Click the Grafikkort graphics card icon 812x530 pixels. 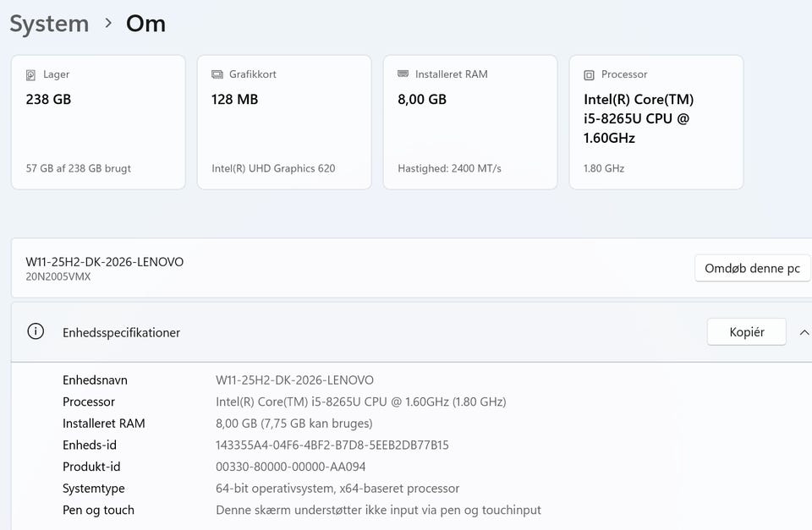(x=217, y=74)
